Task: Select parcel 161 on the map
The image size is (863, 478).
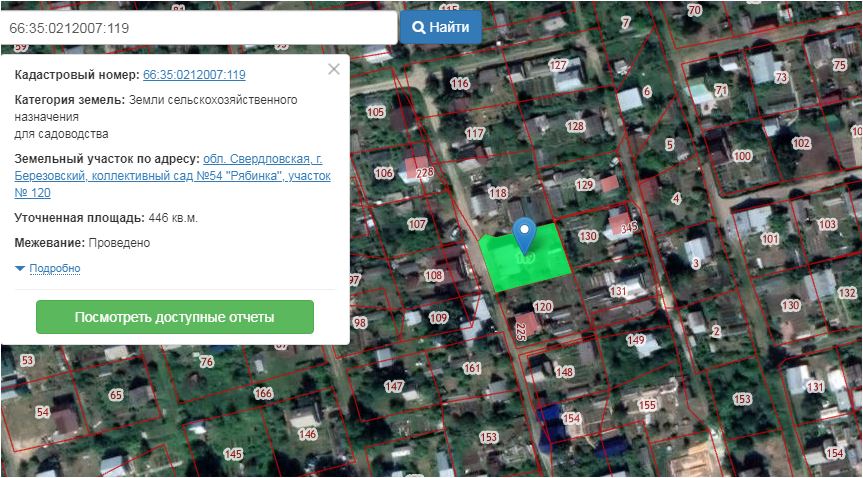Action: pos(472,368)
